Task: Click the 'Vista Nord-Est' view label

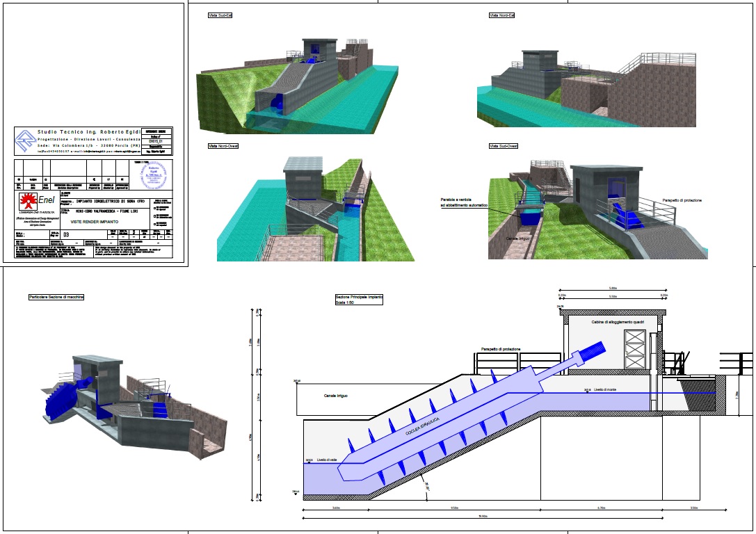Action: click(502, 15)
